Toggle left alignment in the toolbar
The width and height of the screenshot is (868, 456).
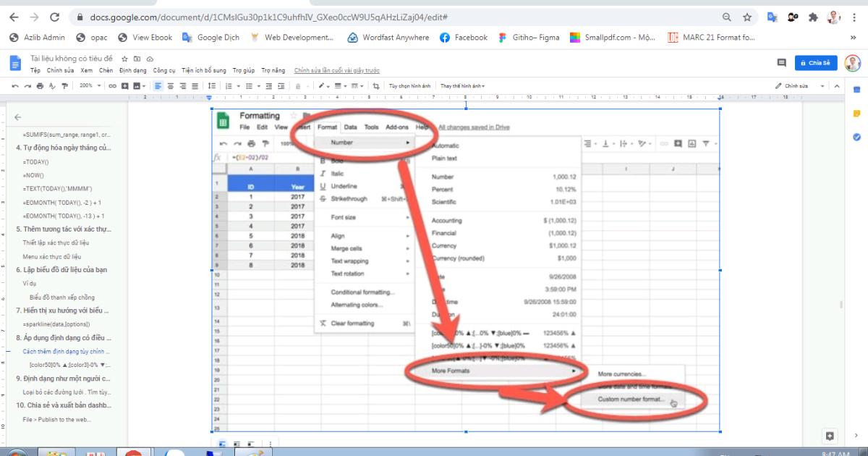pos(158,86)
